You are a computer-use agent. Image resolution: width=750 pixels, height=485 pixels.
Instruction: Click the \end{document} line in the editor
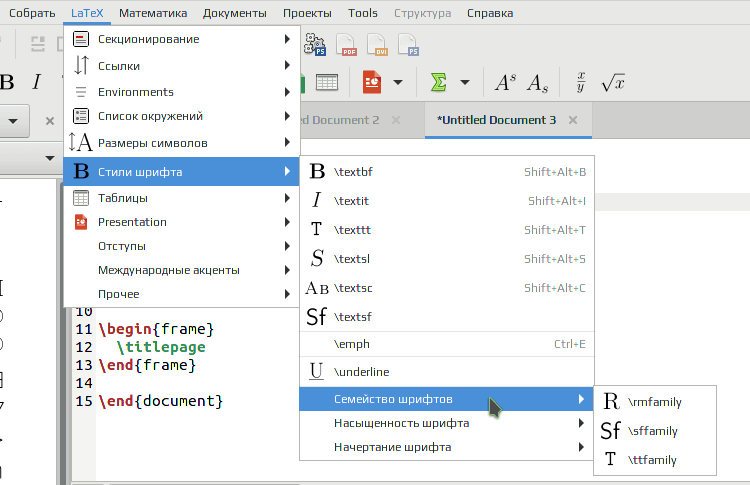click(x=161, y=401)
